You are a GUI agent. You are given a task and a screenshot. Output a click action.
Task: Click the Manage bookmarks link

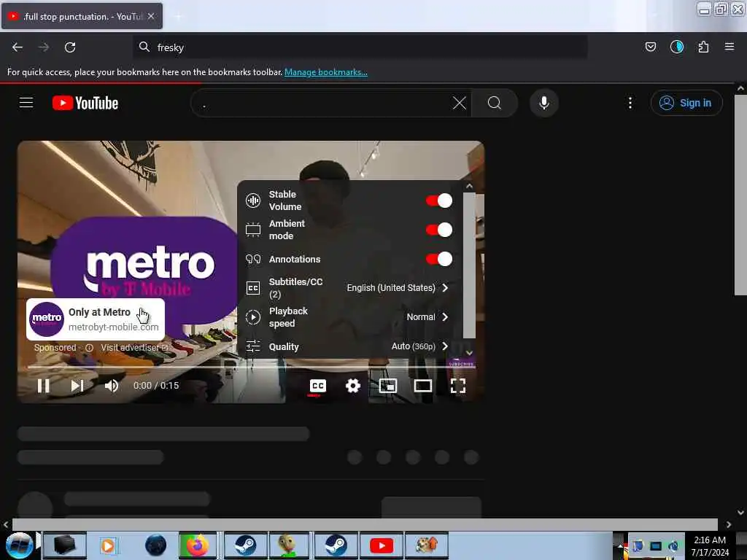point(326,72)
